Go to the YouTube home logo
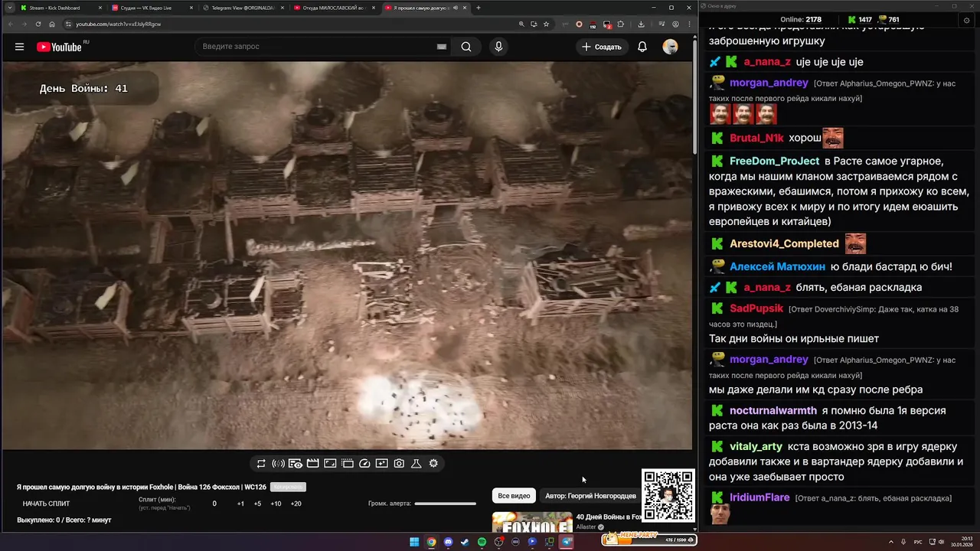The height and width of the screenshot is (551, 980). point(60,47)
